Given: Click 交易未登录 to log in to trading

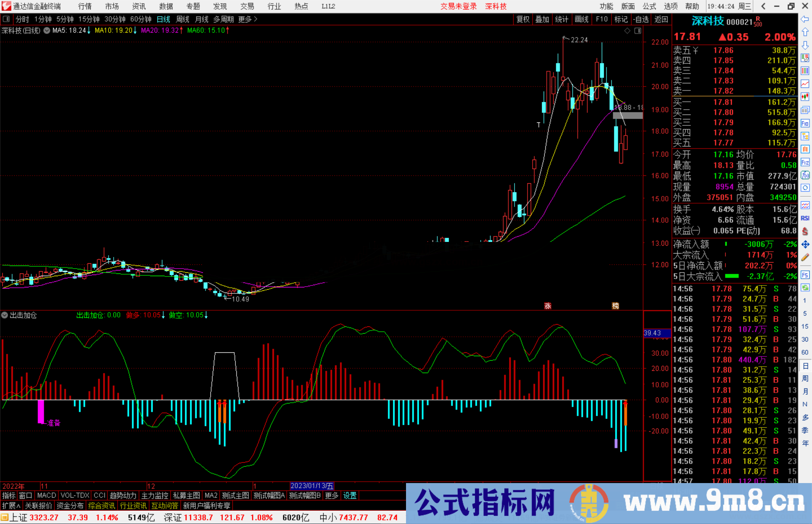Looking at the screenshot, I should (458, 6).
